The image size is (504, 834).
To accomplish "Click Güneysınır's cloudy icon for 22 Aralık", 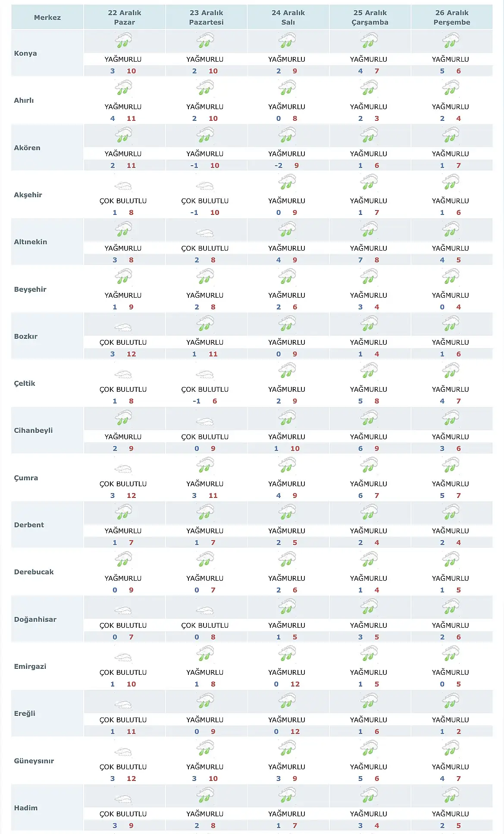I will click(123, 752).
